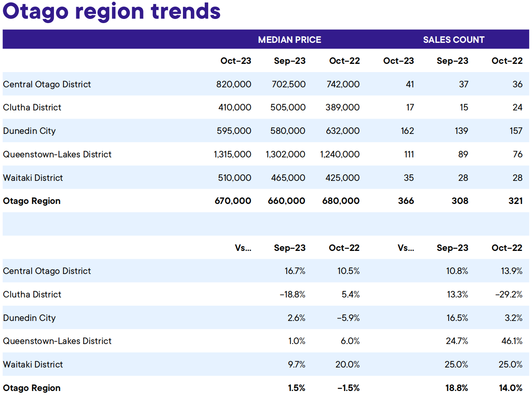Viewport: 532px width, 398px height.
Task: Select Waitaki District sales count 35
Action: [409, 178]
